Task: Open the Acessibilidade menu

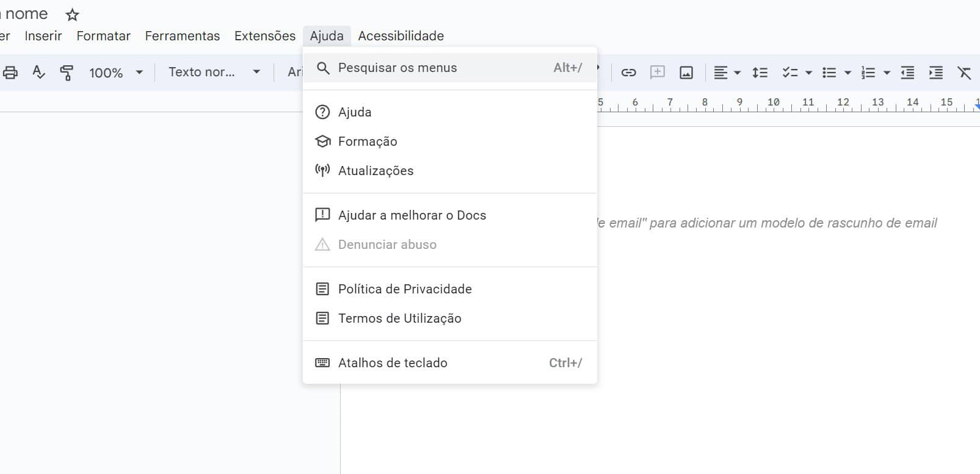Action: [x=401, y=36]
